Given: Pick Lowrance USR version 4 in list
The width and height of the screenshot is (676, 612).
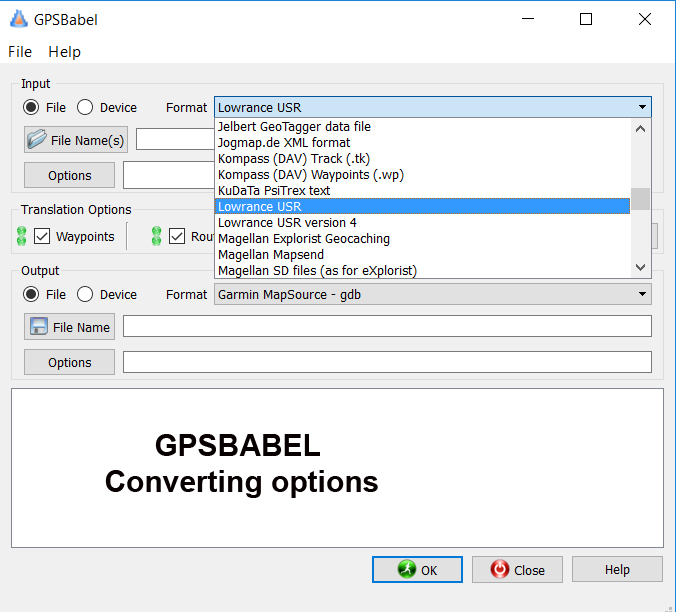Looking at the screenshot, I should [x=287, y=223].
